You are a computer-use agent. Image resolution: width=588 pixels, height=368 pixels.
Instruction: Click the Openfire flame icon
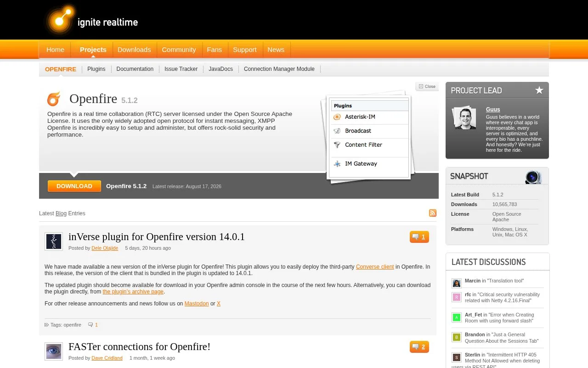(x=54, y=98)
